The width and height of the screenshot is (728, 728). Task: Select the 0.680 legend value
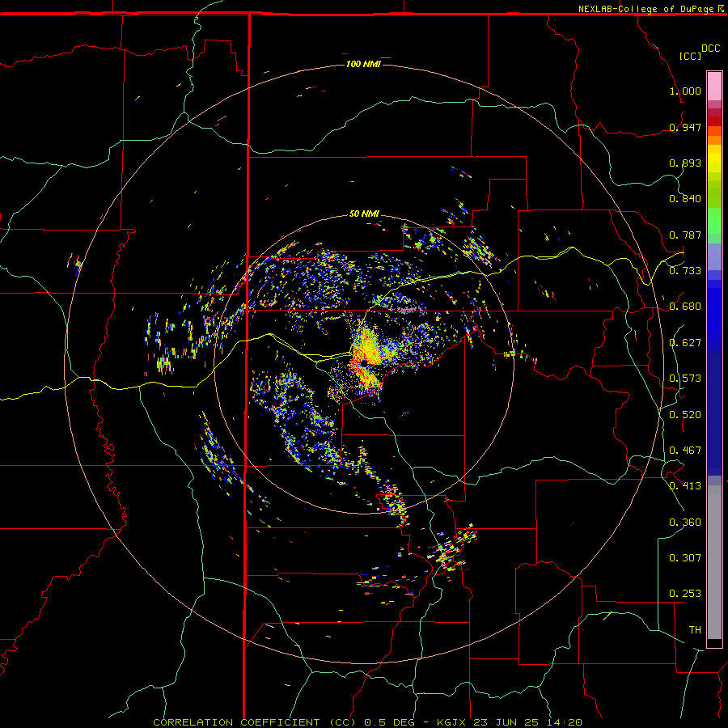click(685, 307)
